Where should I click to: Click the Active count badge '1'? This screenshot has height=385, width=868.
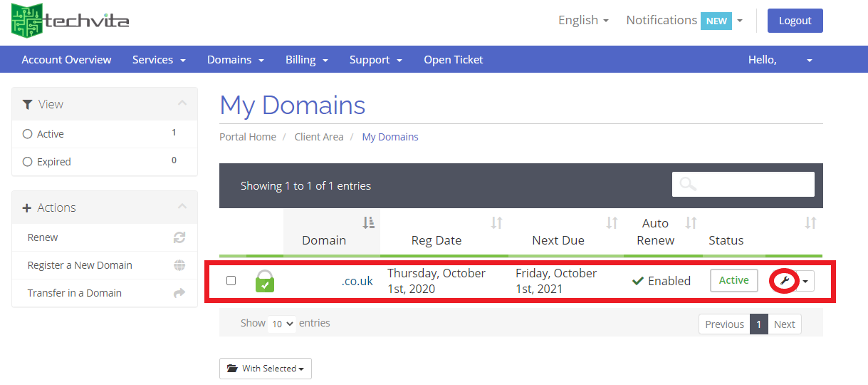[174, 133]
